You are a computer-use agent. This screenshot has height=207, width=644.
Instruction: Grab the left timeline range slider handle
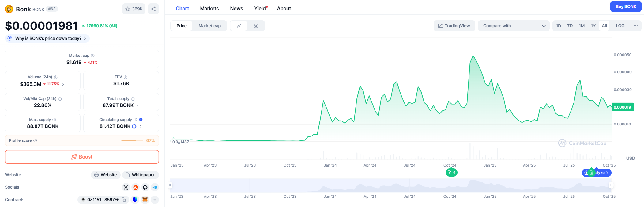pos(170,185)
